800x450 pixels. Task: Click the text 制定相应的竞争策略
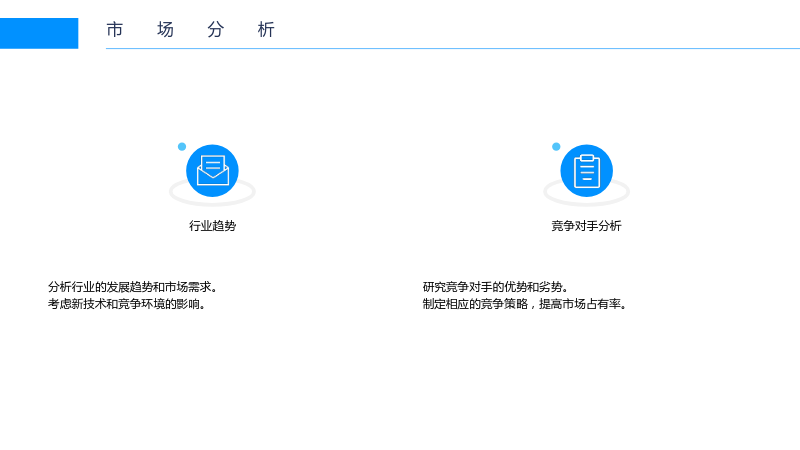(475, 304)
